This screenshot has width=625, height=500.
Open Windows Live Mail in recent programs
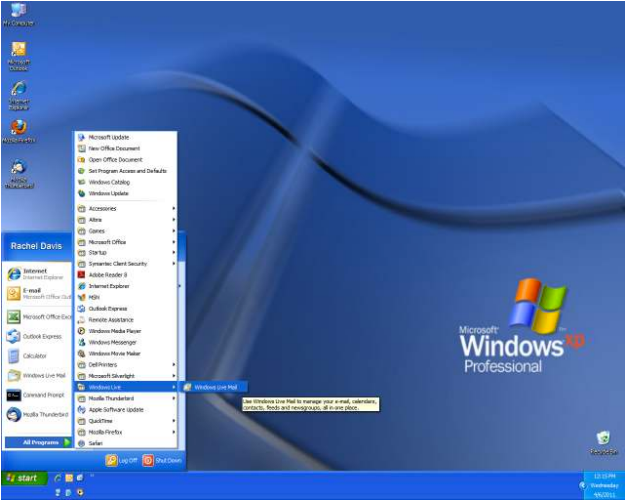point(37,375)
